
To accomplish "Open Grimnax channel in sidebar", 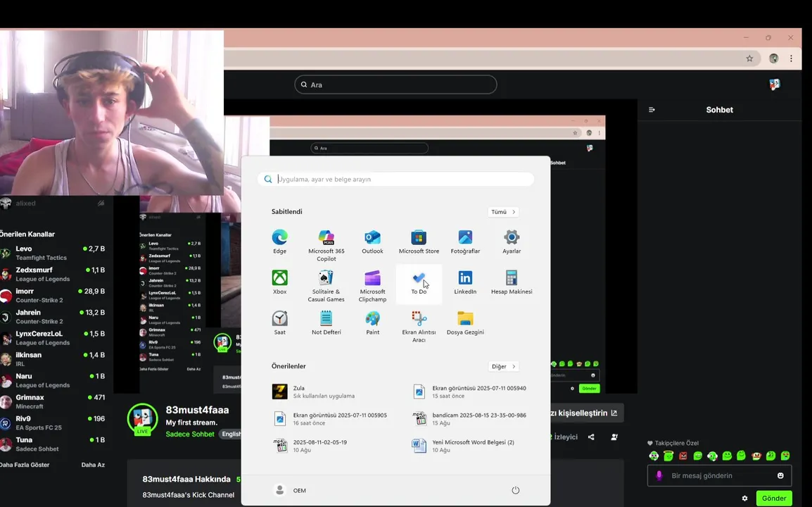I will tap(52, 401).
